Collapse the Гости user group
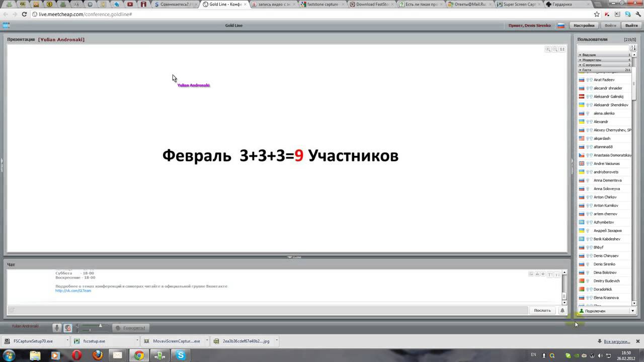Screen dimensions: 644x362 click(604, 70)
